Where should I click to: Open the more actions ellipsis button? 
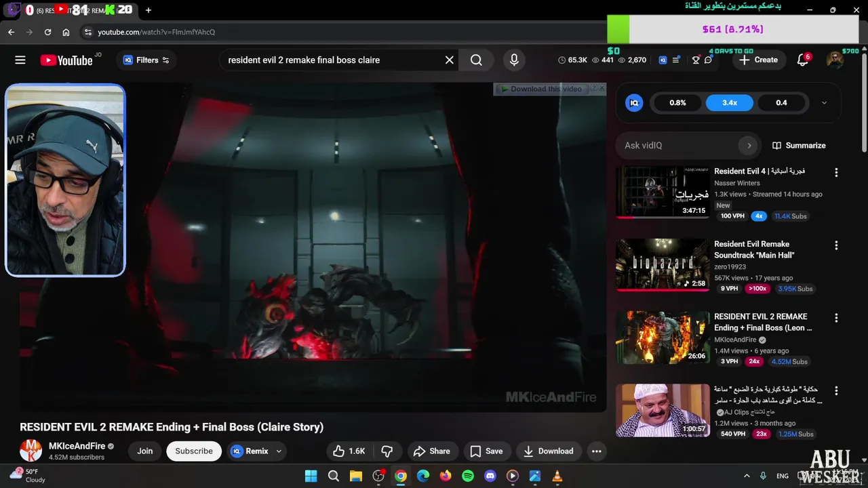click(596, 451)
